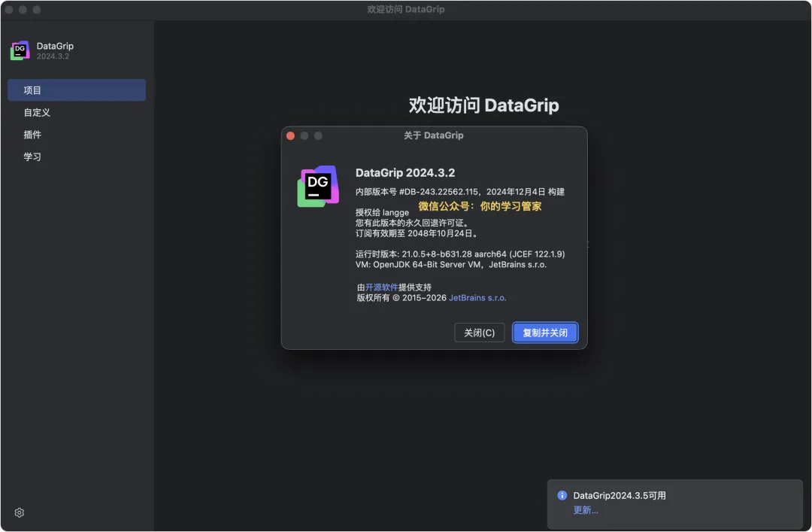The width and height of the screenshot is (812, 532).
Task: Click the DataGrip2024.3.5可用 notification text
Action: [620, 496]
